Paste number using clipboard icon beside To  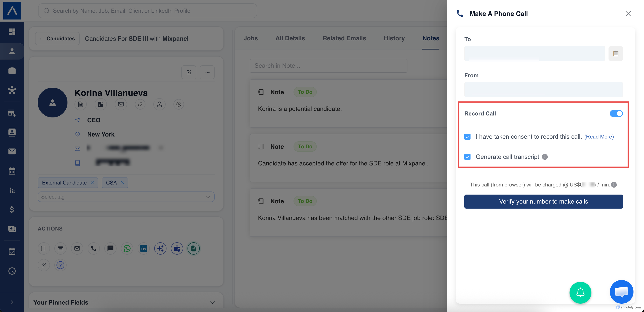[x=616, y=53]
